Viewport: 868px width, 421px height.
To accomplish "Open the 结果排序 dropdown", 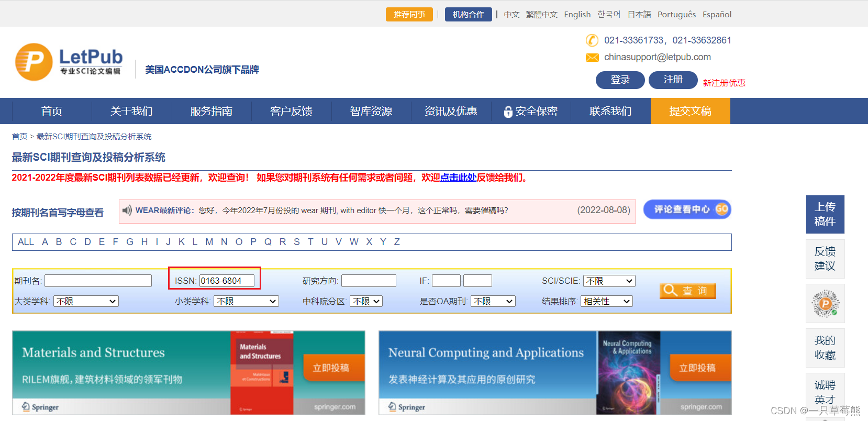I will [607, 302].
